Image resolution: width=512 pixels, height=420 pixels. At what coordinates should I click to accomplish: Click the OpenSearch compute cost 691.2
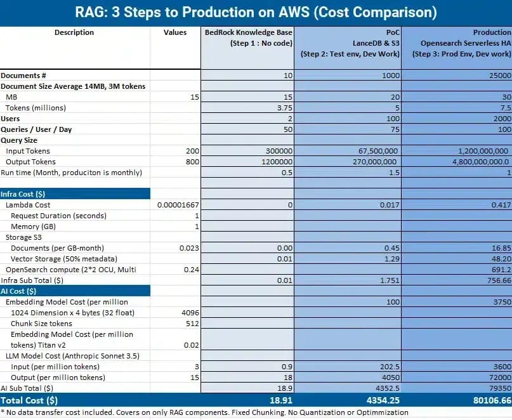[501, 270]
